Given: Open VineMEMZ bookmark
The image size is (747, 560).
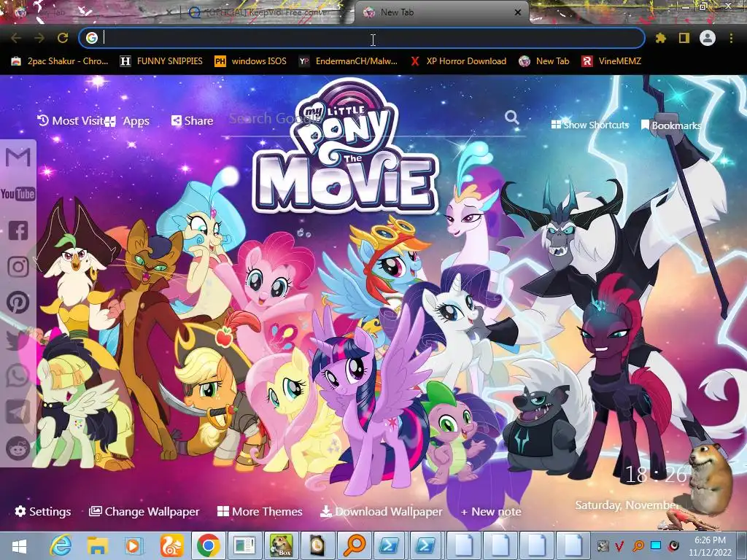Looking at the screenshot, I should pos(611,61).
